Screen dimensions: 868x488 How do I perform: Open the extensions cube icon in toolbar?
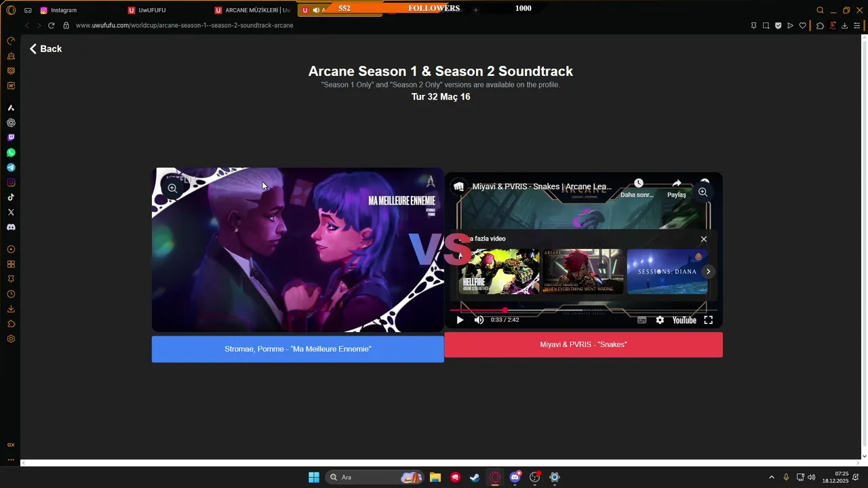820,26
